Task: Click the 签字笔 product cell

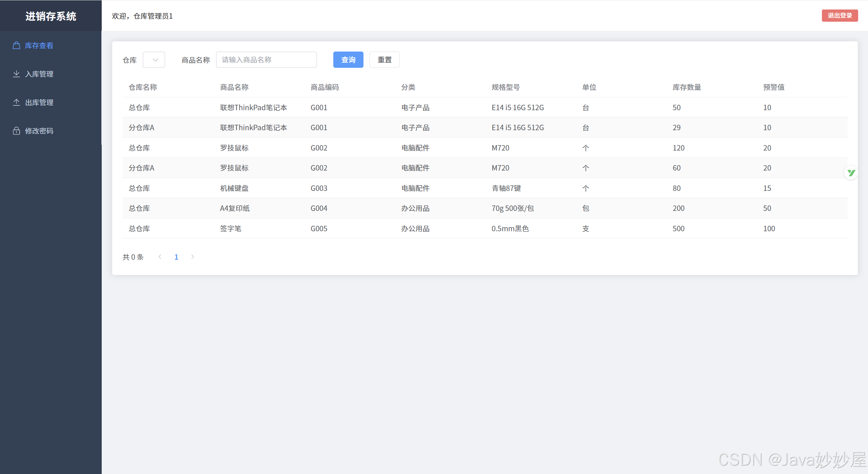Action: 231,229
